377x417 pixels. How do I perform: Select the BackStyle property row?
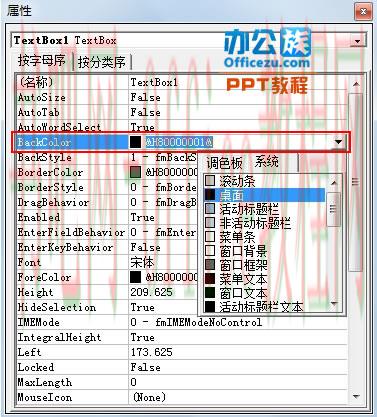click(107, 157)
